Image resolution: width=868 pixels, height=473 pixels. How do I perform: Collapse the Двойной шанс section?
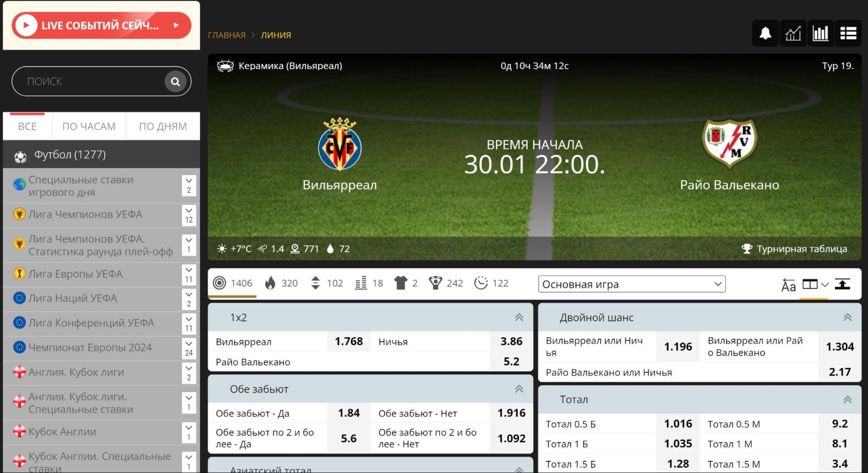click(x=848, y=318)
